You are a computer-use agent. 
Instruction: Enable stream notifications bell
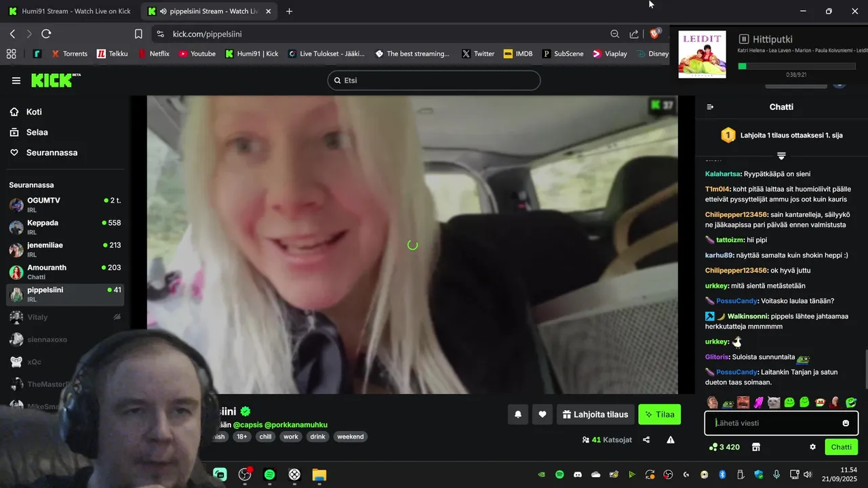518,414
